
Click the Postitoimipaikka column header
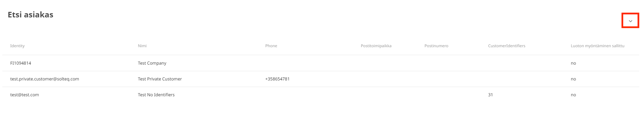(x=376, y=46)
